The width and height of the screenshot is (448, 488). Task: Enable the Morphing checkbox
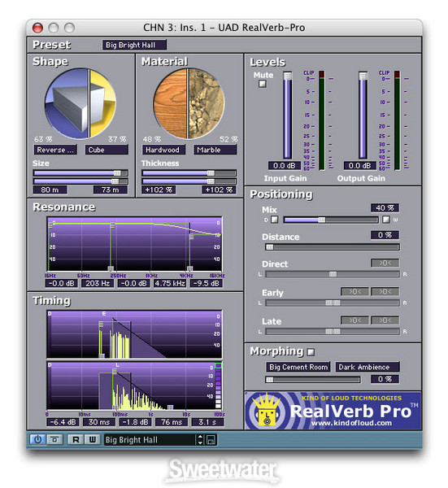pyautogui.click(x=311, y=352)
